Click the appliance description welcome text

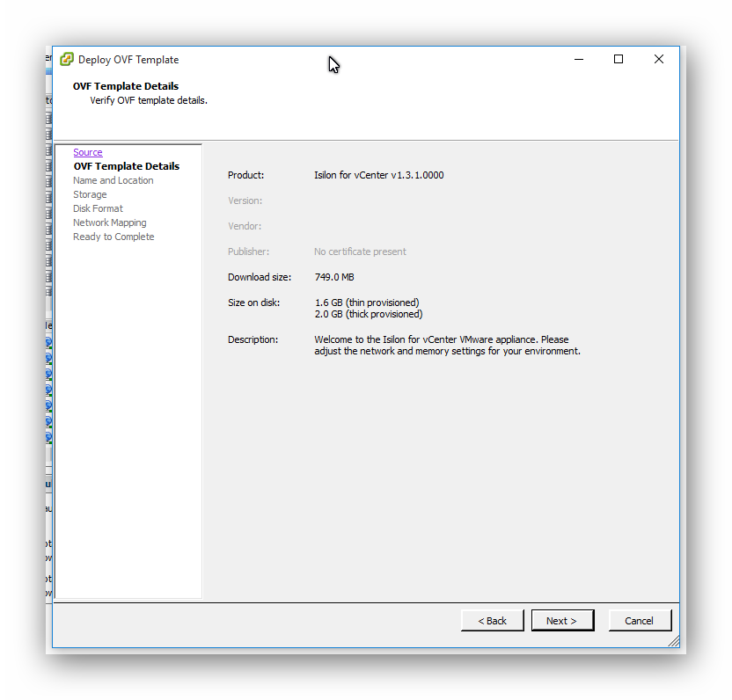(x=446, y=345)
